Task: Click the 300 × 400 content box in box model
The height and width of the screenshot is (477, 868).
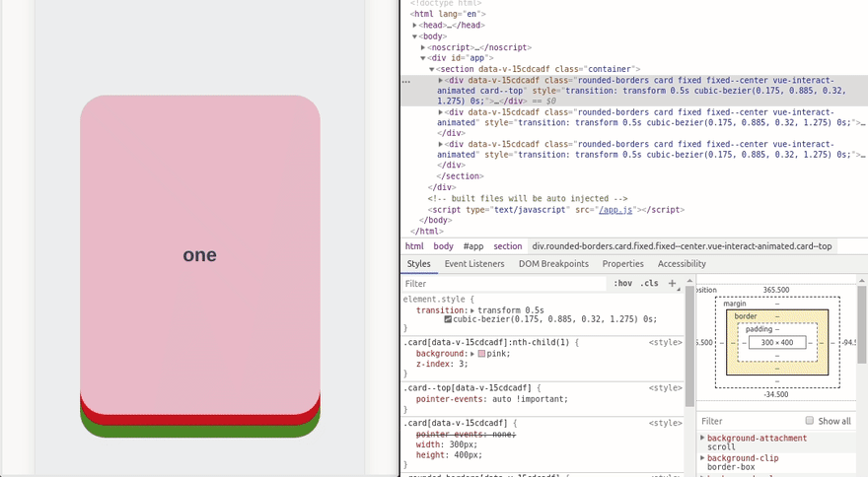Action: click(x=776, y=343)
